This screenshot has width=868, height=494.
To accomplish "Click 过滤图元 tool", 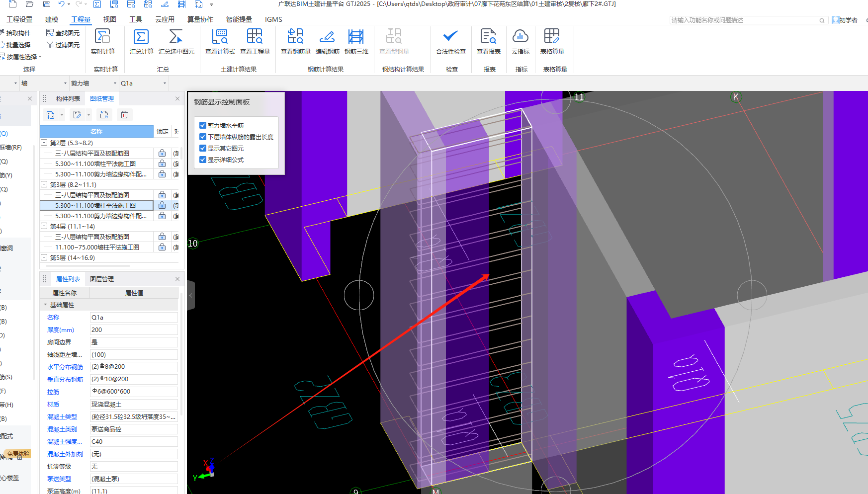I will point(63,45).
